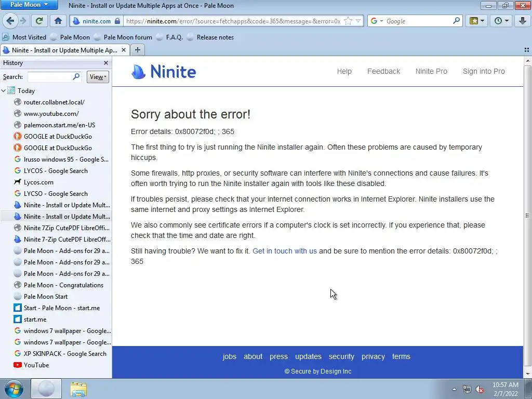This screenshot has height=399, width=532.
Task: Open the Ninite Pro link
Action: point(431,71)
